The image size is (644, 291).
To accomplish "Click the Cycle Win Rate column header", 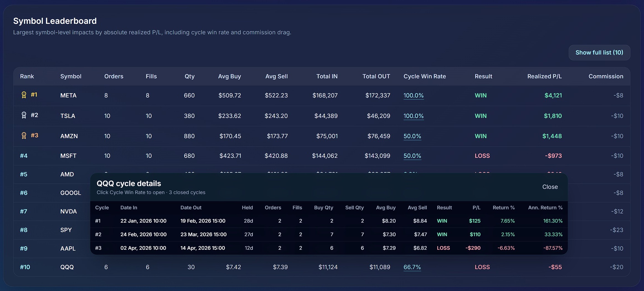I will coord(425,76).
